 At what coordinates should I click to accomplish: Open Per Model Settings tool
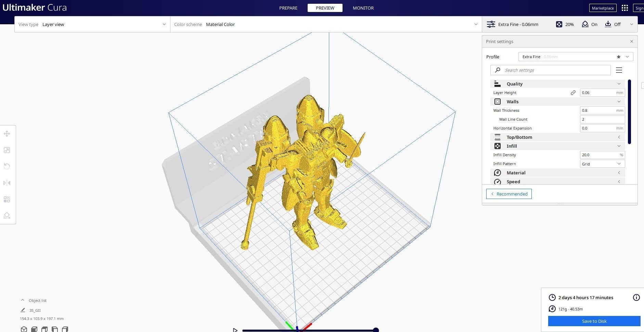7,199
